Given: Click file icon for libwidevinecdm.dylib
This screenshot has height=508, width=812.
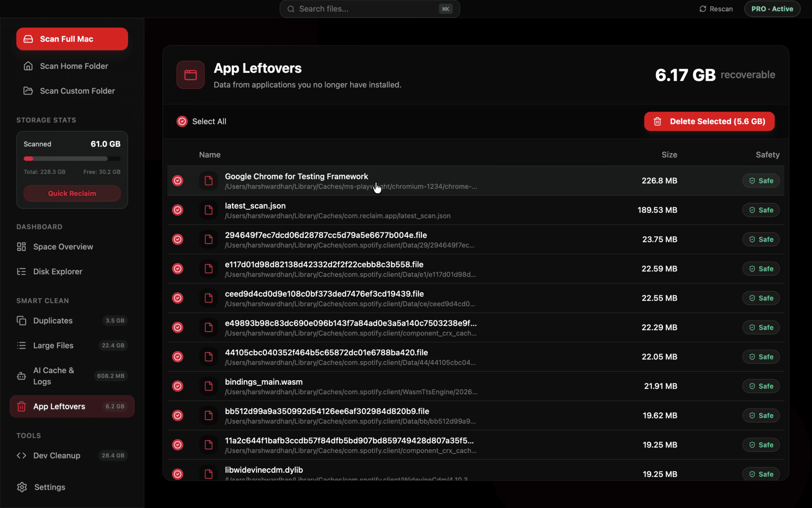Looking at the screenshot, I should pos(208,474).
